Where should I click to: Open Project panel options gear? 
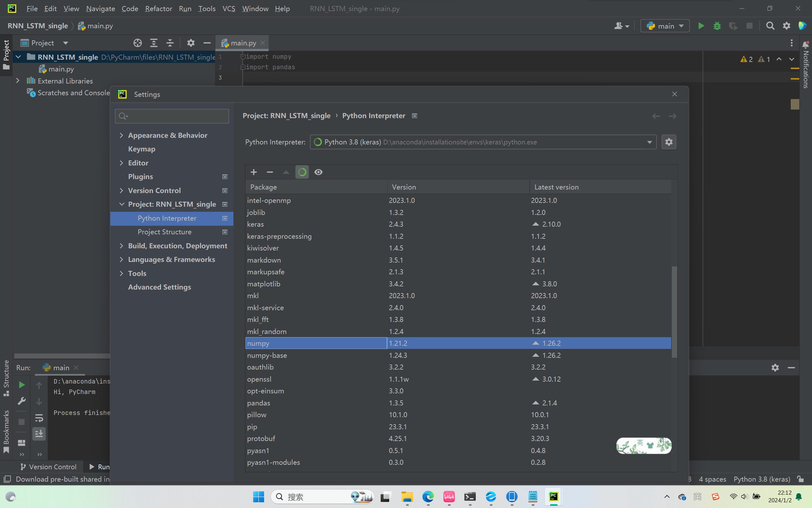[x=191, y=43]
